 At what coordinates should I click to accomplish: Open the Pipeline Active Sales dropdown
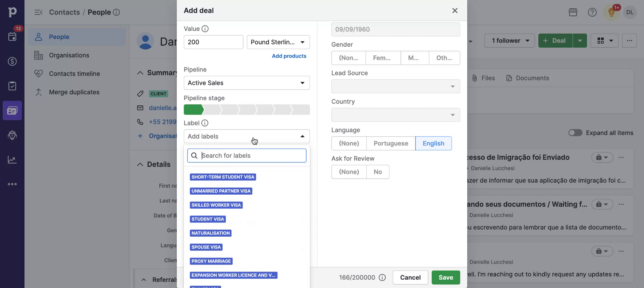(x=247, y=83)
